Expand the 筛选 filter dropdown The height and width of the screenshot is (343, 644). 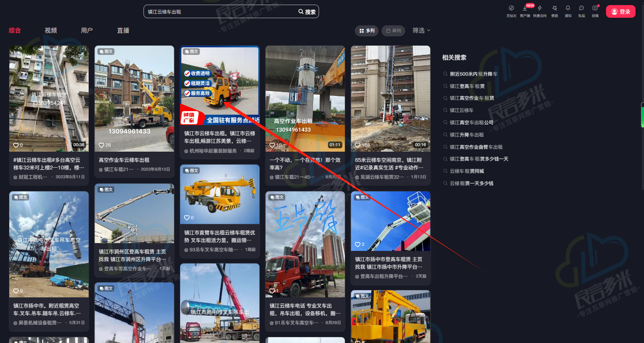pyautogui.click(x=421, y=30)
